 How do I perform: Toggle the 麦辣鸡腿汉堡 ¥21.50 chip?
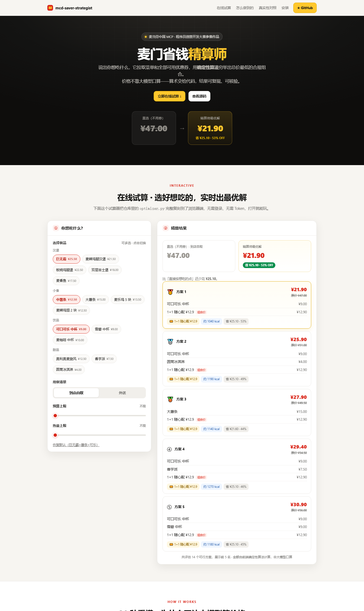(101, 259)
